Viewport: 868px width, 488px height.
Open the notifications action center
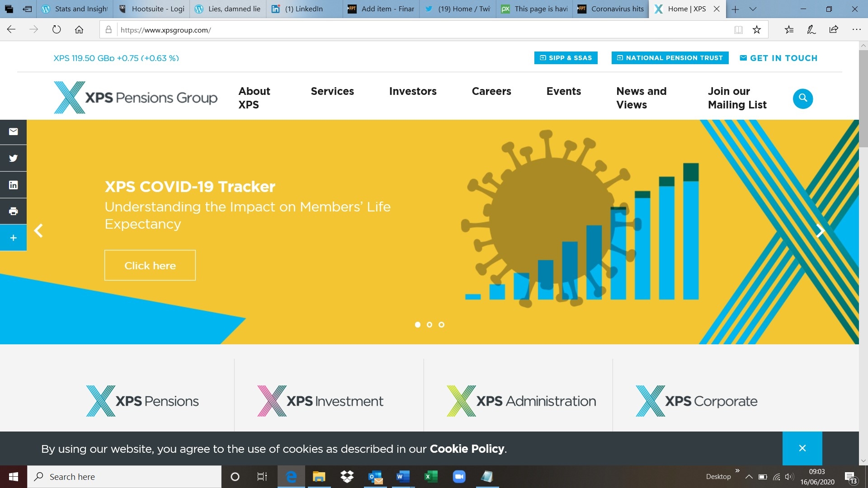(x=850, y=477)
